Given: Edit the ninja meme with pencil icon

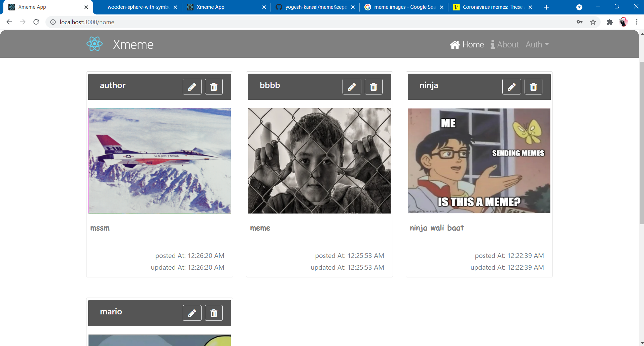Looking at the screenshot, I should pos(512,87).
